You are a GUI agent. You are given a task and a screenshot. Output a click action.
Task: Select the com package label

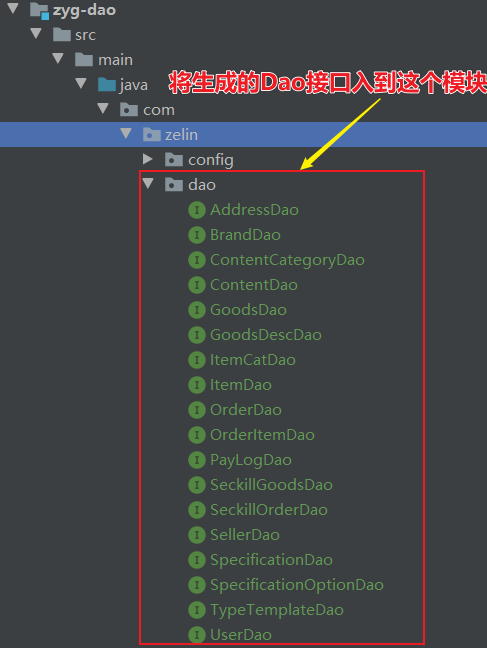click(159, 110)
